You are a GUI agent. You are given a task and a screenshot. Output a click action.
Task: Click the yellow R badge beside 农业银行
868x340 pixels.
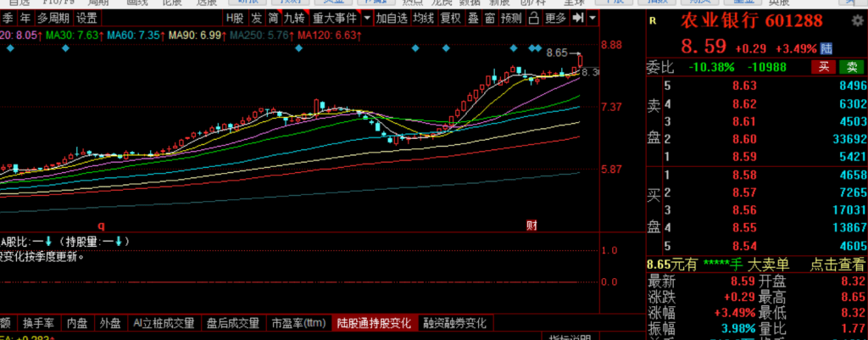click(653, 22)
